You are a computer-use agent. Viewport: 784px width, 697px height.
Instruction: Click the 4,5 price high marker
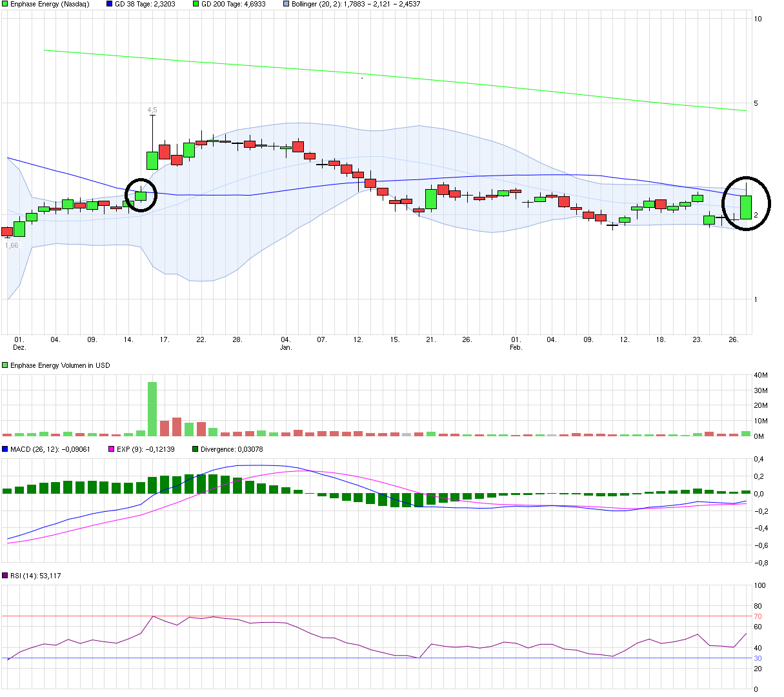pos(152,110)
